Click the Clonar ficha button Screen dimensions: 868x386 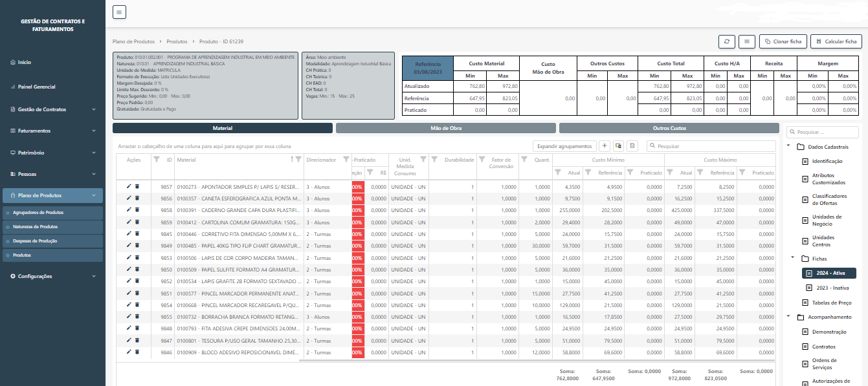pyautogui.click(x=783, y=41)
